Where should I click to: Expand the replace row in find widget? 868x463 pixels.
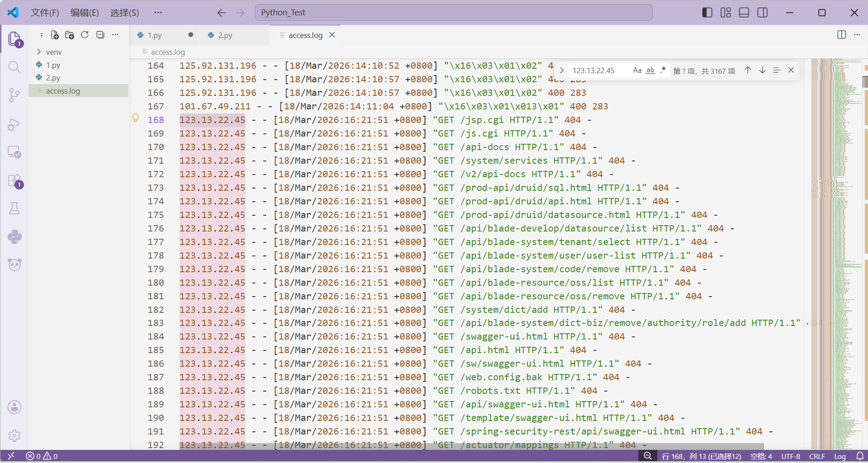(x=561, y=70)
